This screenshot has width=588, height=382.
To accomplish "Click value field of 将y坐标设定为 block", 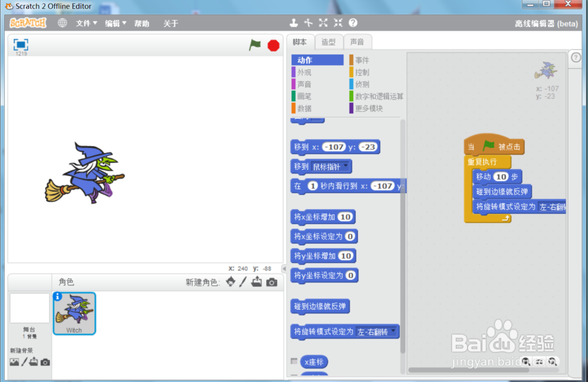I will coord(350,275).
